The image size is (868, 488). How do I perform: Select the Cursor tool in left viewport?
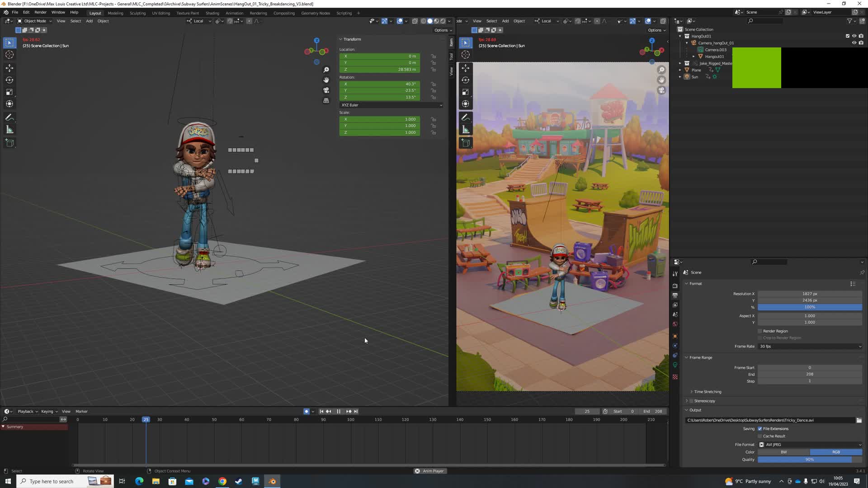[9, 55]
